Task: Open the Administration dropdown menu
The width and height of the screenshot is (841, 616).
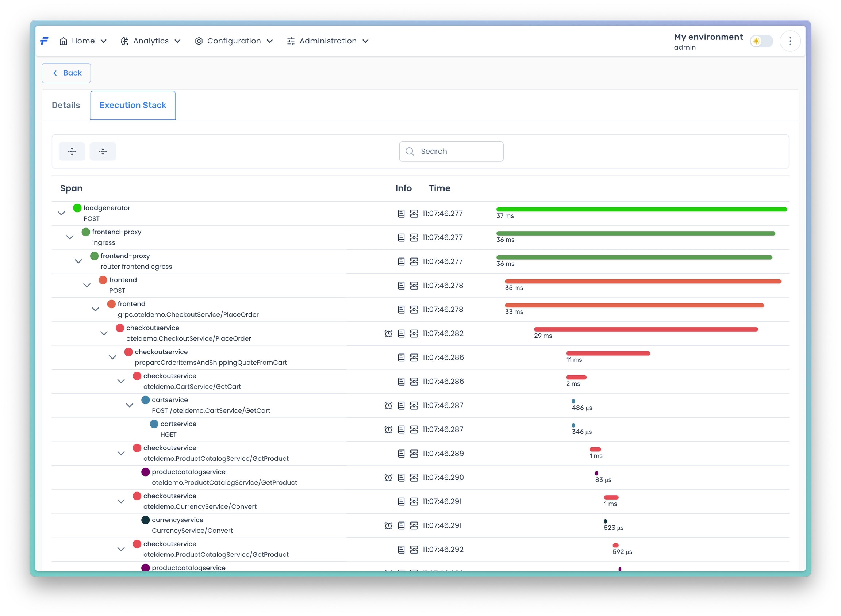Action: 328,41
